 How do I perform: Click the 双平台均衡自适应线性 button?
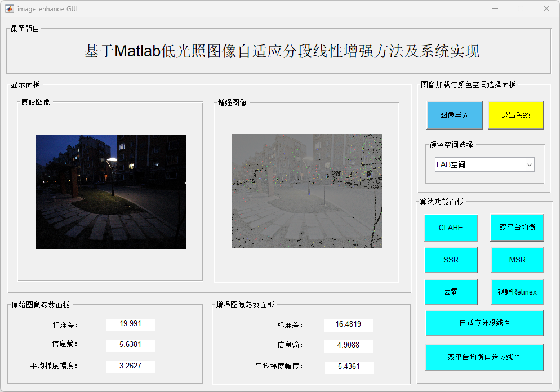485,357
